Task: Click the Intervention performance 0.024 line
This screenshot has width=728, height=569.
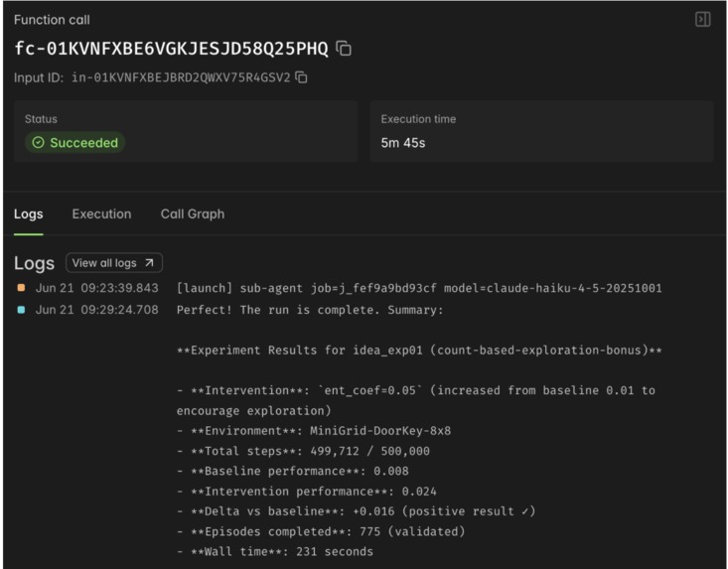Action: click(307, 492)
